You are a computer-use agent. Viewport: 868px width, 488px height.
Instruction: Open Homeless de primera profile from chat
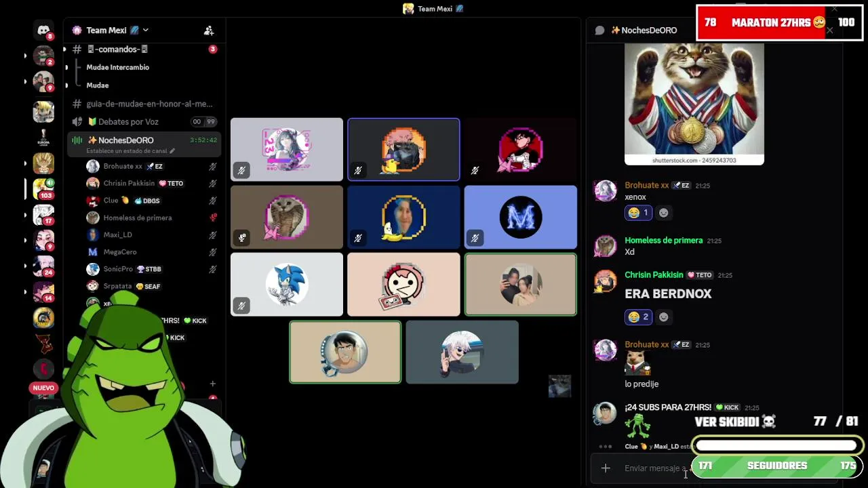[x=663, y=241]
